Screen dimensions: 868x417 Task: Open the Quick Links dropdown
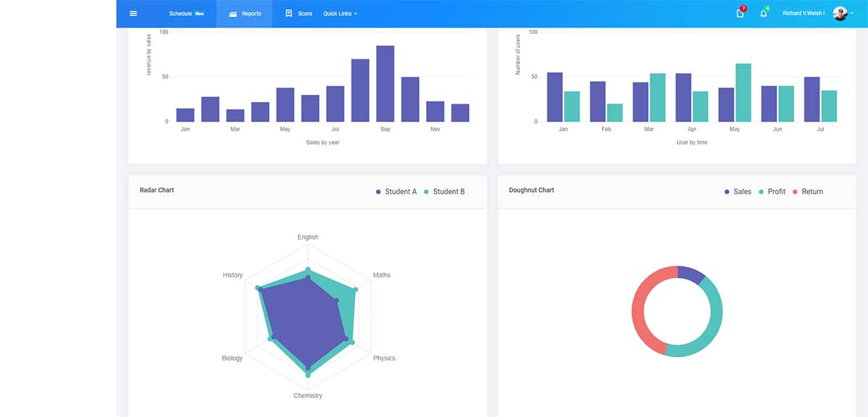pyautogui.click(x=340, y=13)
